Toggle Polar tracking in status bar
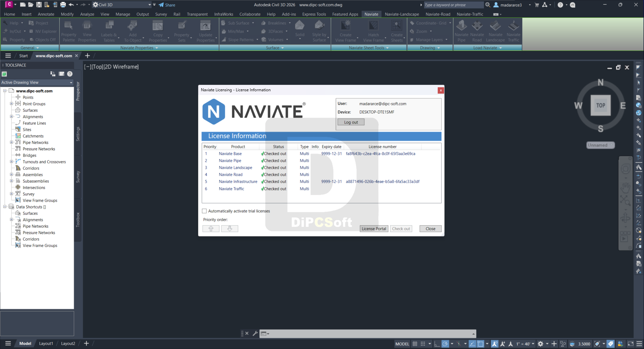Screen dimensions: 644x349 click(x=445, y=344)
